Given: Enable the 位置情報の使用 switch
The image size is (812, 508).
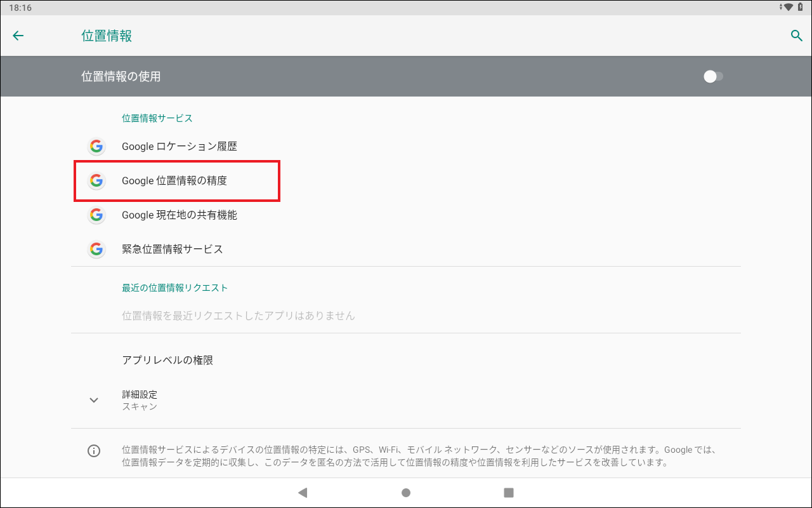Looking at the screenshot, I should point(713,77).
